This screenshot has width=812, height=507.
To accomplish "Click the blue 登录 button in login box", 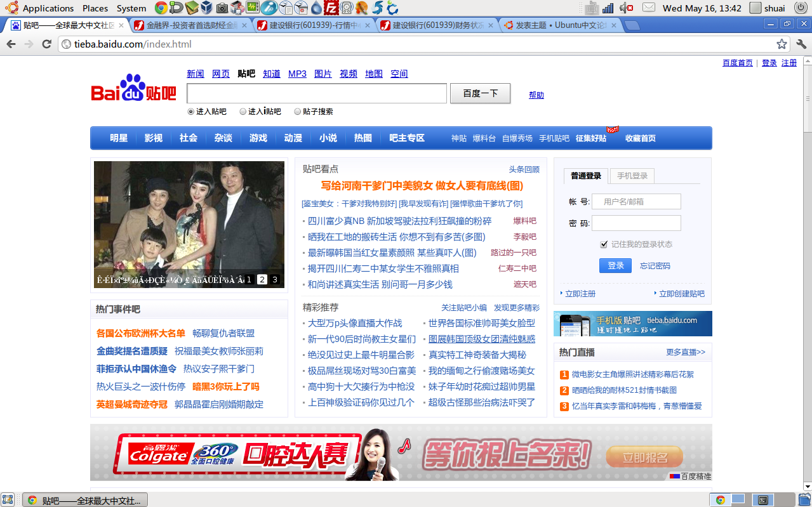I will pos(615,266).
